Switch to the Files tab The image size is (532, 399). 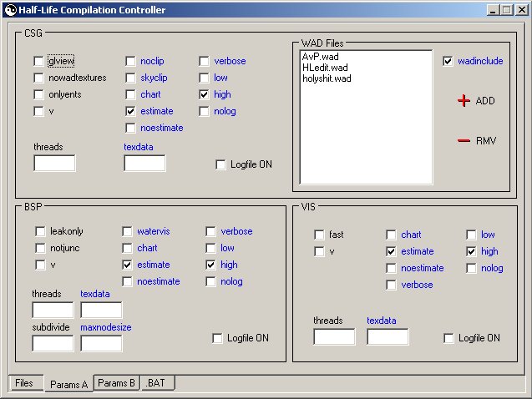(24, 383)
